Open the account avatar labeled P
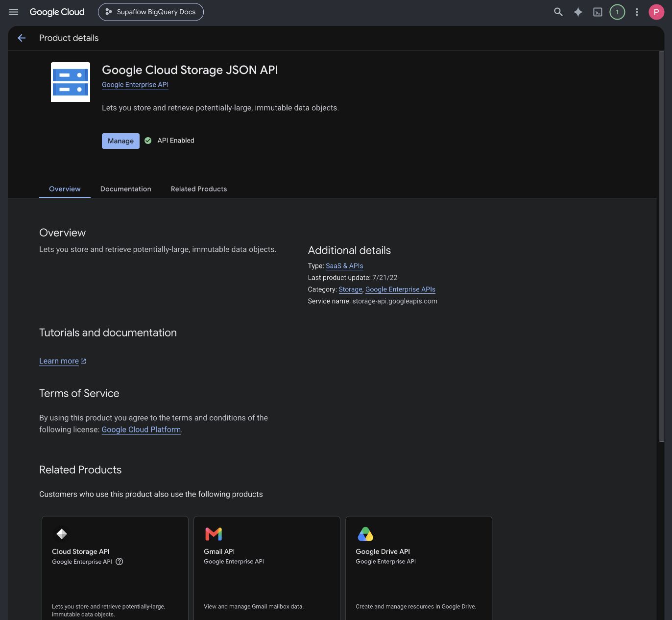Viewport: 672px width, 620px height. [x=656, y=12]
